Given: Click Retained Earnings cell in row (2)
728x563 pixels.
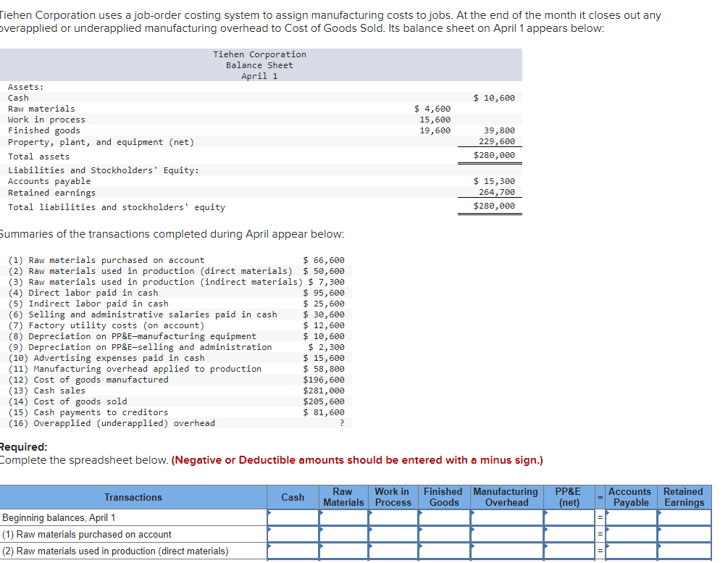Looking at the screenshot, I should pos(685,551).
